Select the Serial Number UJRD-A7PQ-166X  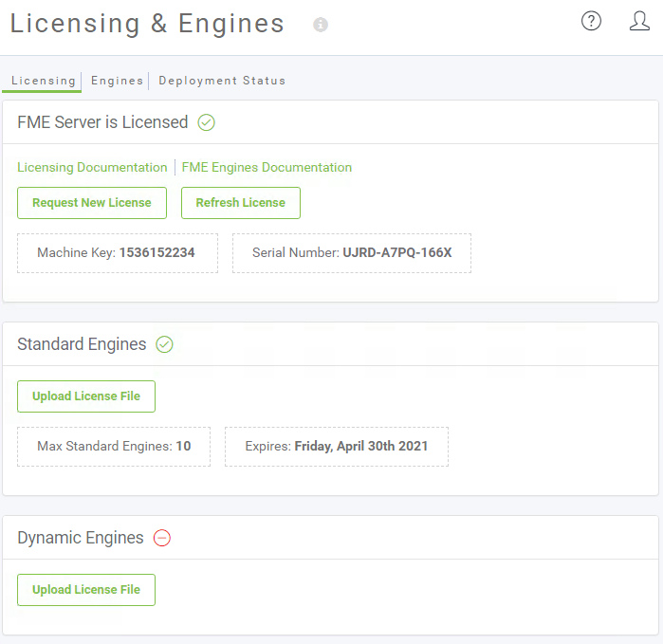[397, 252]
